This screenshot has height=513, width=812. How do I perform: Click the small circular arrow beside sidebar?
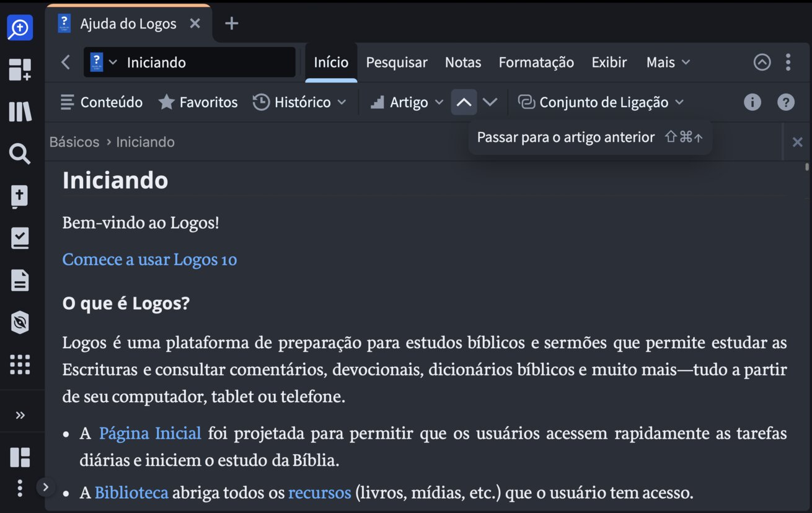pos(45,487)
